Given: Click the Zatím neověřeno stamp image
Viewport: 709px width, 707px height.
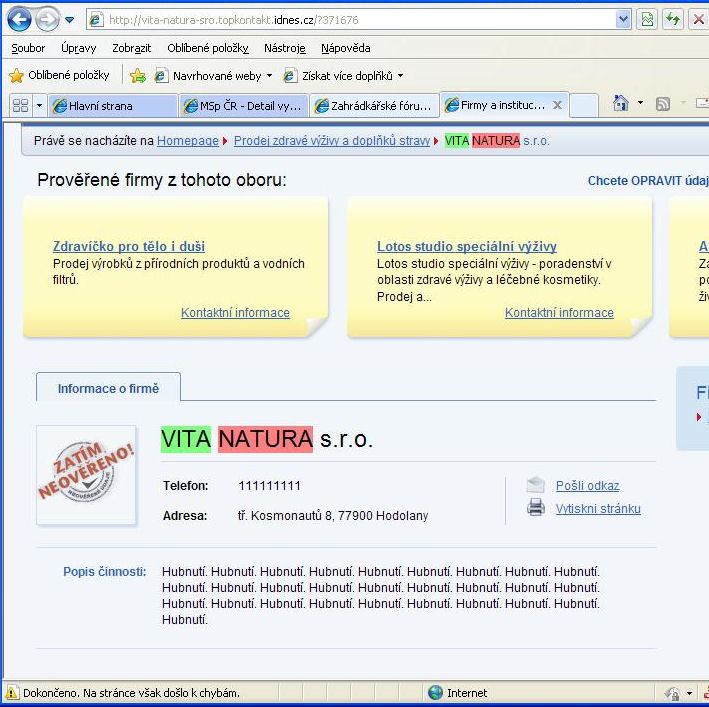Looking at the screenshot, I should [x=86, y=474].
